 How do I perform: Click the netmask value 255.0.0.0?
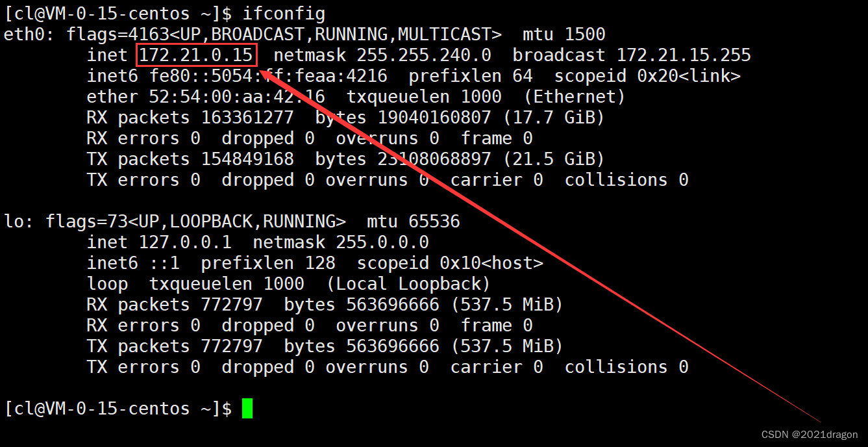[x=382, y=242]
